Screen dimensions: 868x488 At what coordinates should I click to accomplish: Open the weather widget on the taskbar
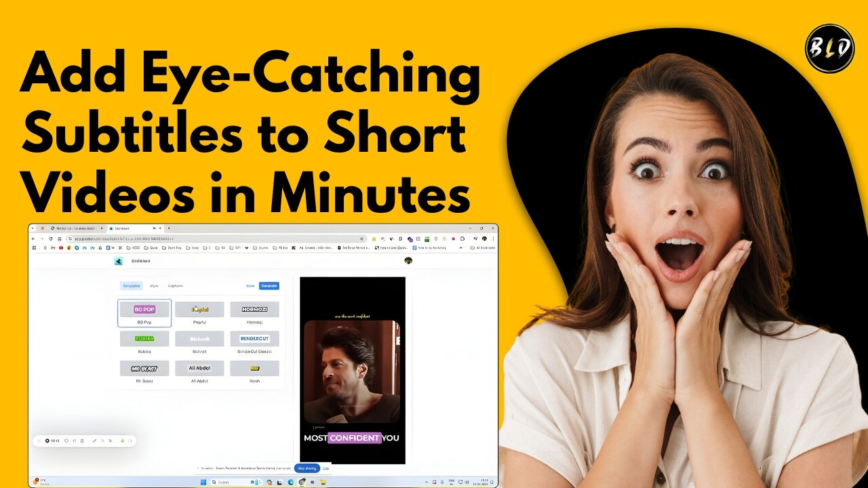[x=39, y=482]
